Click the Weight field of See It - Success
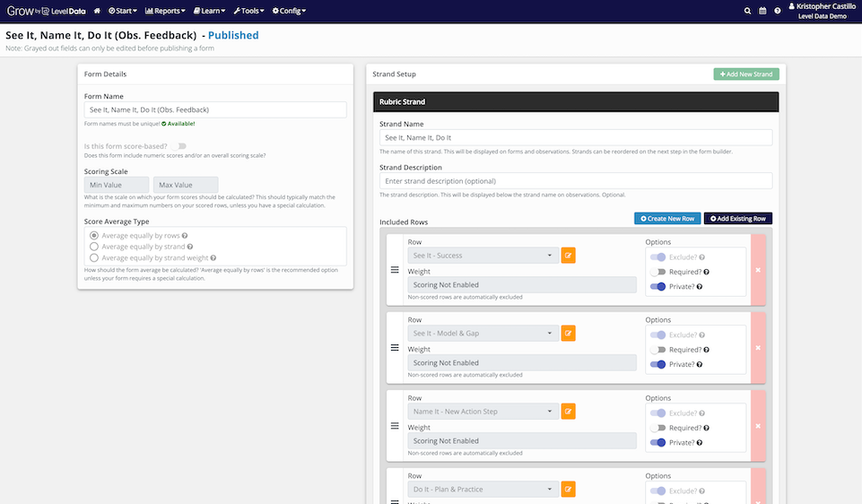 point(522,284)
